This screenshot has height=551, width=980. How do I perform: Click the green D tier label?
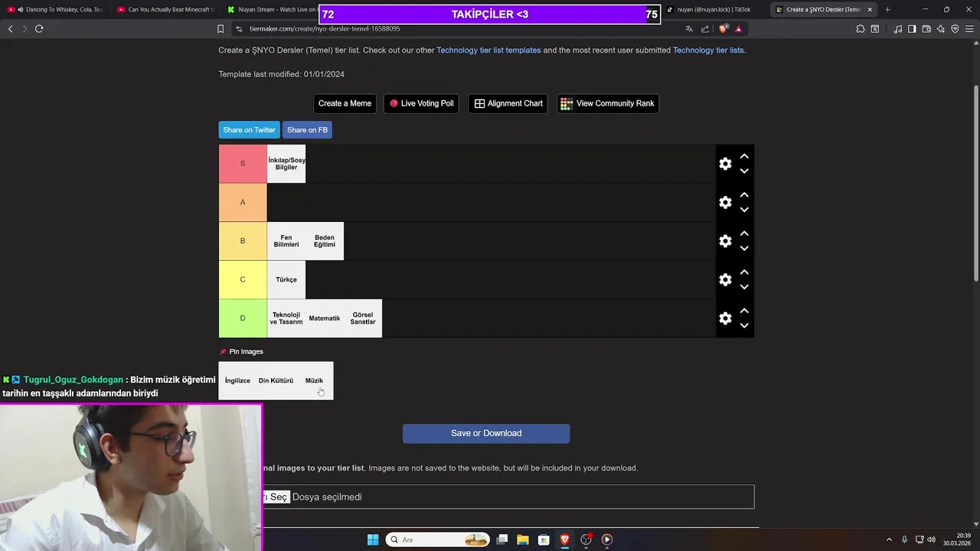(243, 318)
